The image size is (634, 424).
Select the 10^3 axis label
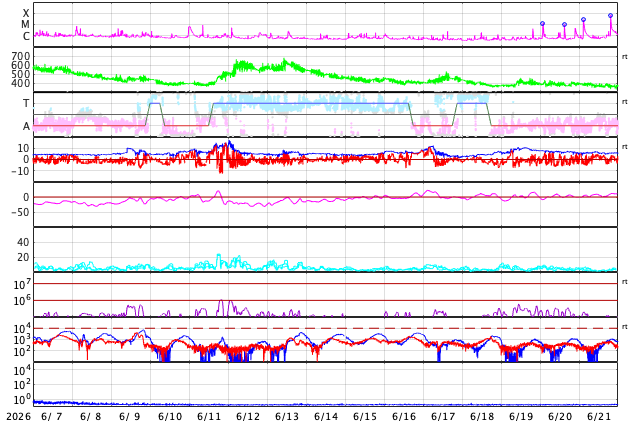coord(22,340)
